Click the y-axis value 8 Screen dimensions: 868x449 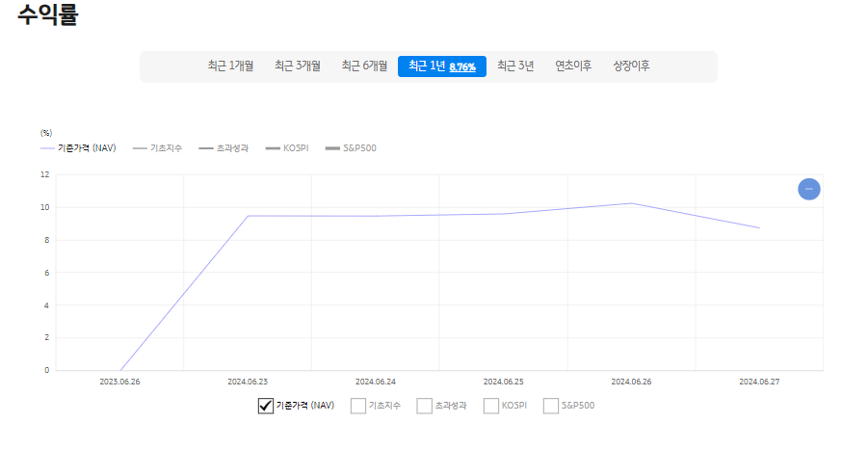[46, 240]
